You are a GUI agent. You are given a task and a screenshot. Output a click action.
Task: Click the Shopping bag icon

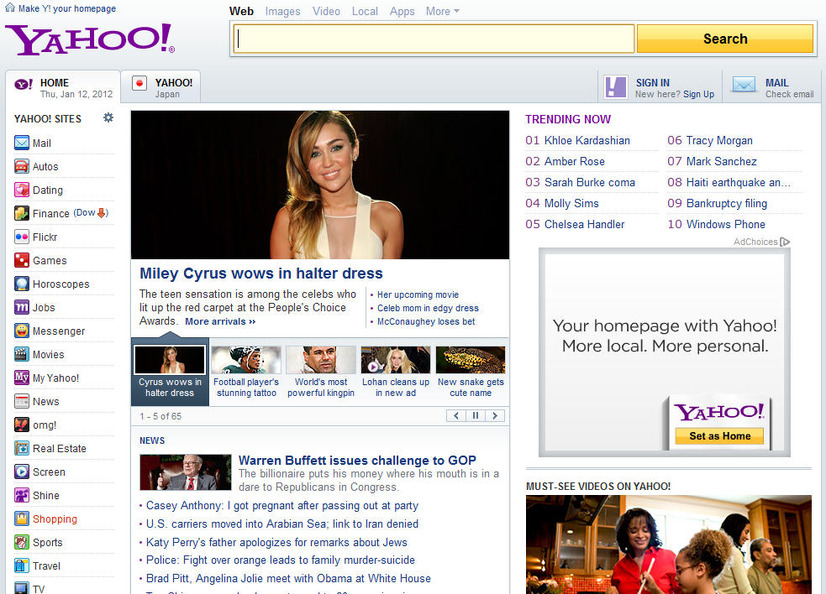point(22,519)
